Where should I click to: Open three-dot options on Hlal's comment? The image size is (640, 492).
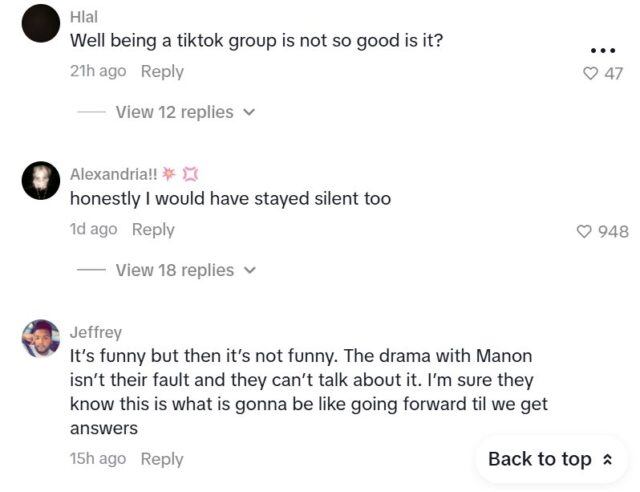click(x=600, y=50)
